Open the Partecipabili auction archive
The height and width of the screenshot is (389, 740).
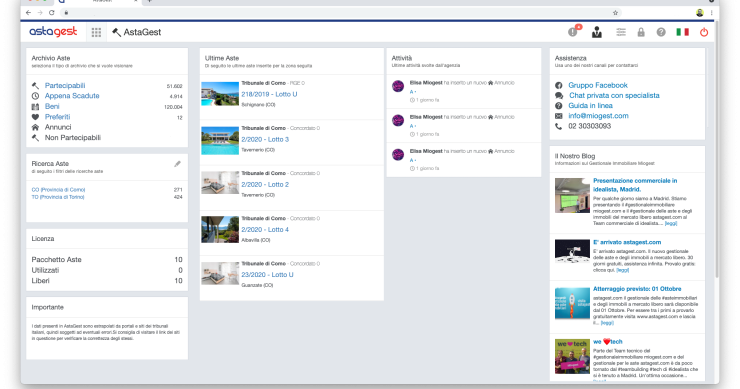click(x=65, y=85)
